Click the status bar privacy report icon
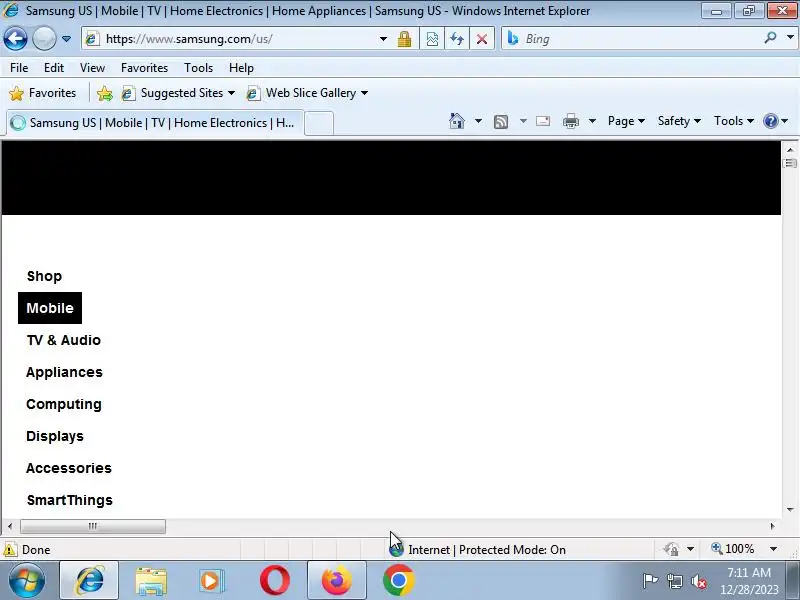Image resolution: width=800 pixels, height=600 pixels. pos(671,549)
